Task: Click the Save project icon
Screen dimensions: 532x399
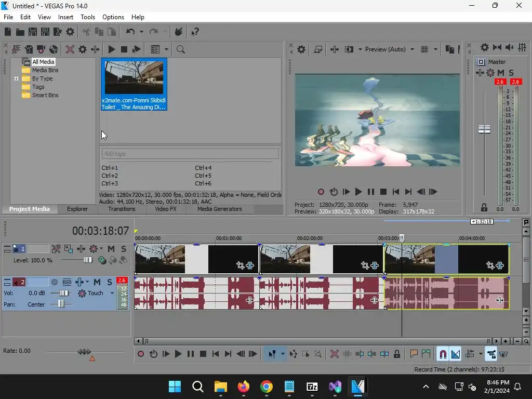Action: pyautogui.click(x=33, y=32)
